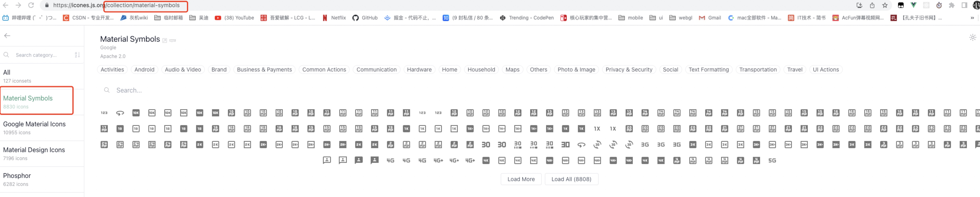Open the browser side panel icon
Image resolution: width=980 pixels, height=197 pixels.
click(964, 5)
